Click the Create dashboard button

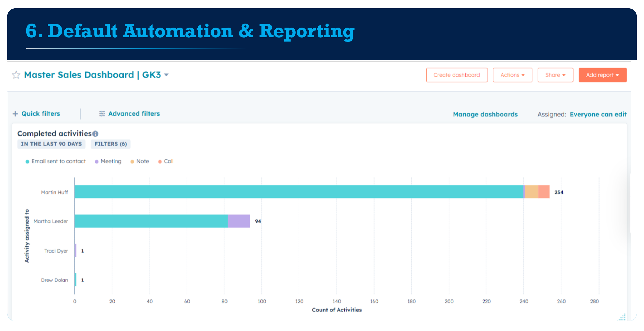(x=457, y=75)
